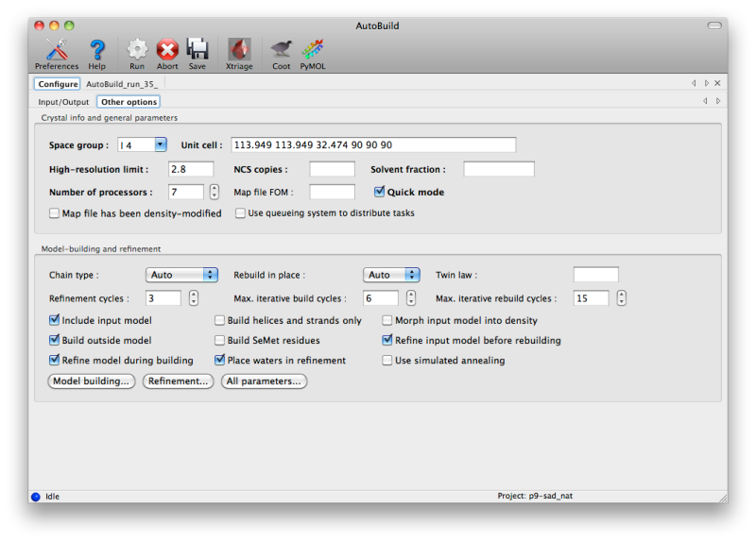Screen dimensions: 756x542
Task: Select the AutoBuild_run_35_ tab
Action: (122, 84)
